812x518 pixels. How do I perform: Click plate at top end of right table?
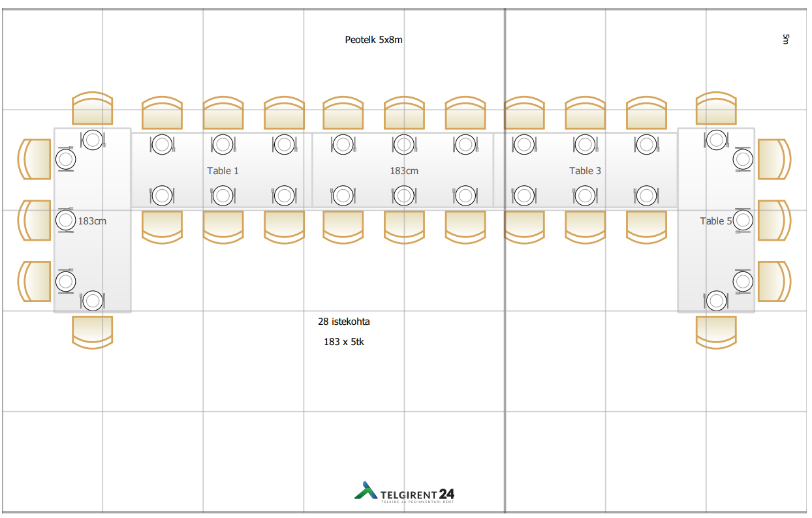pyautogui.click(x=717, y=140)
